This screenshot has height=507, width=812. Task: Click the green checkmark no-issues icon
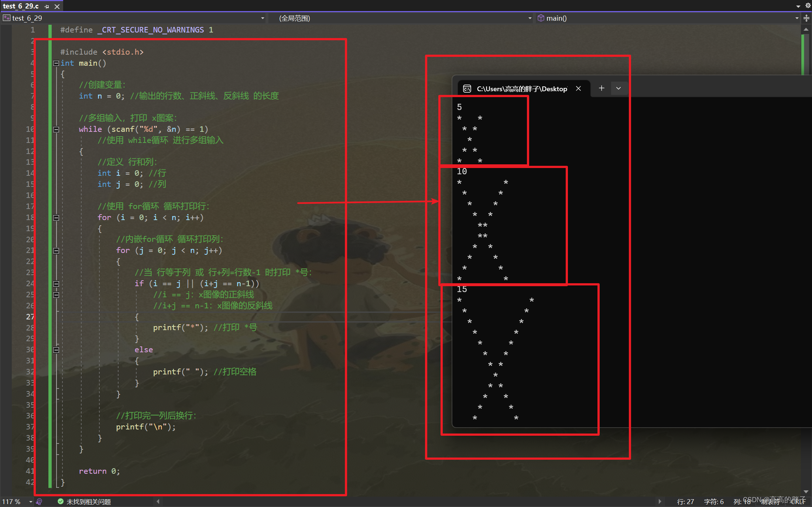coord(61,501)
